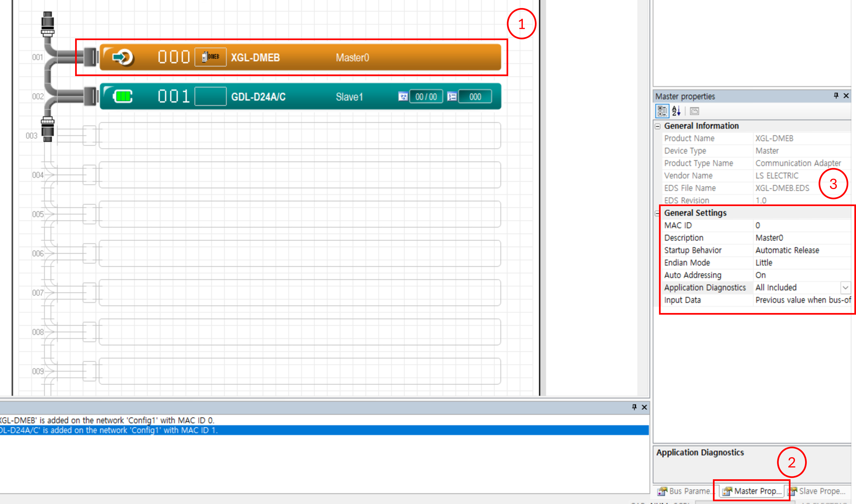856x504 pixels.
Task: Click the numbered list icon on Slave1 node
Action: [452, 97]
